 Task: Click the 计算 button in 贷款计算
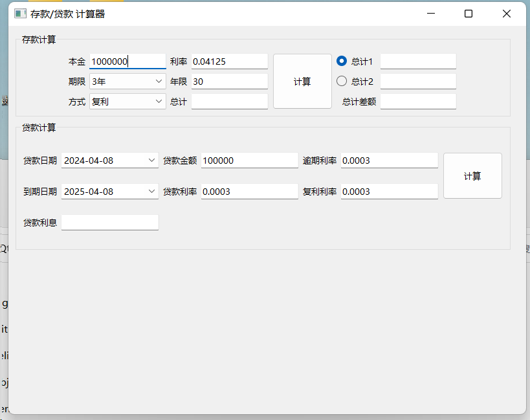pyautogui.click(x=472, y=176)
